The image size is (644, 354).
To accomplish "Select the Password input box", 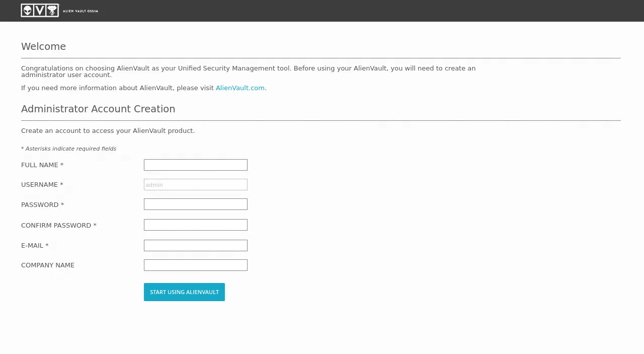I will click(195, 204).
